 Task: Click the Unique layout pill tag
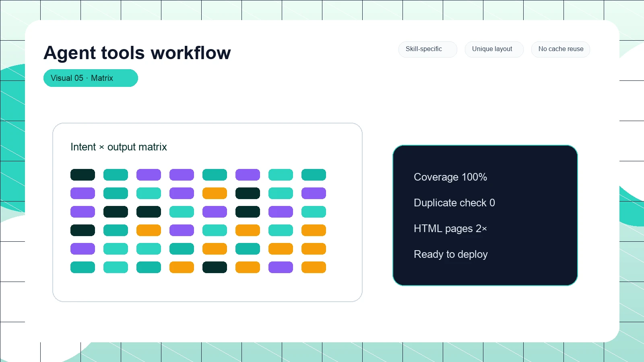[494, 49]
